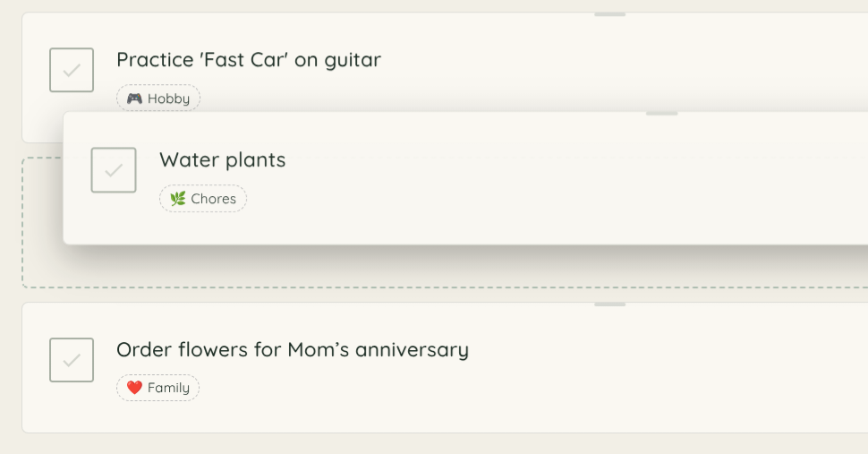
Task: Check off Practice 'Fast Car' on guitar
Action: [72, 70]
